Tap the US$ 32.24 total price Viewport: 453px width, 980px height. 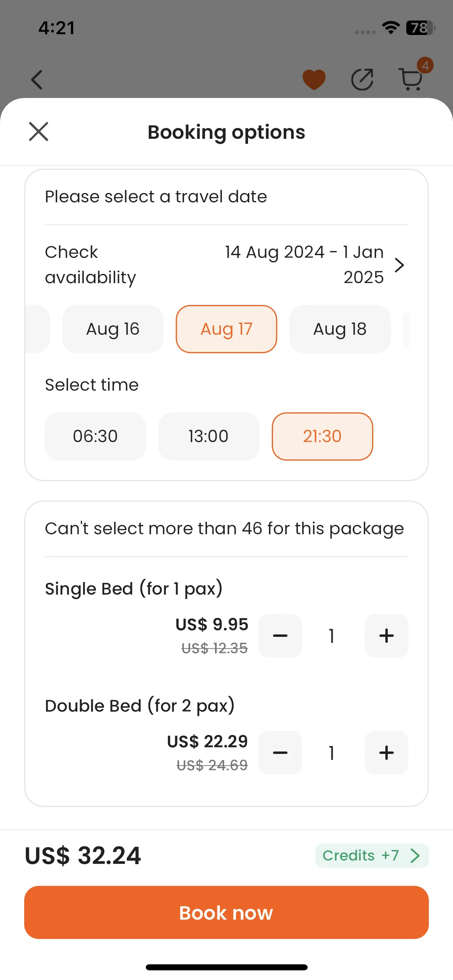pyautogui.click(x=83, y=856)
